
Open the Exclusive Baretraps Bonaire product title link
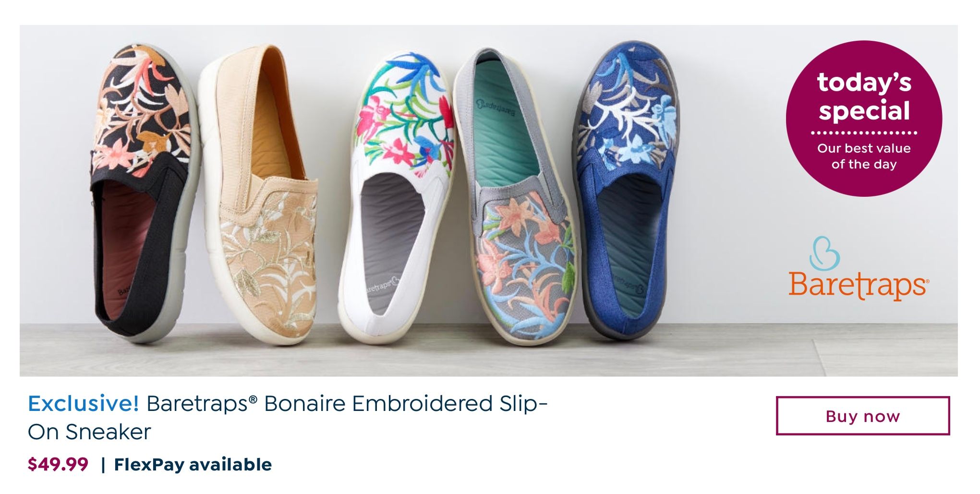[x=288, y=418]
